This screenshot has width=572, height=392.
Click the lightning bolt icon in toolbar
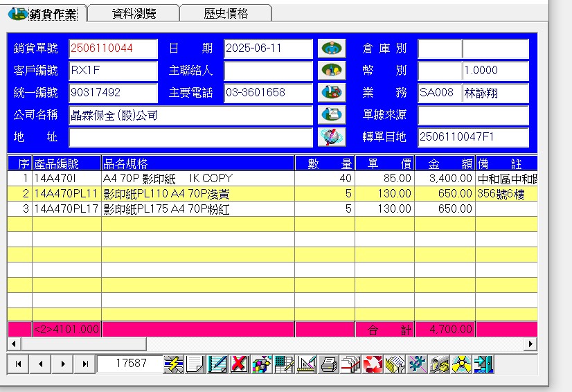pyautogui.click(x=174, y=364)
